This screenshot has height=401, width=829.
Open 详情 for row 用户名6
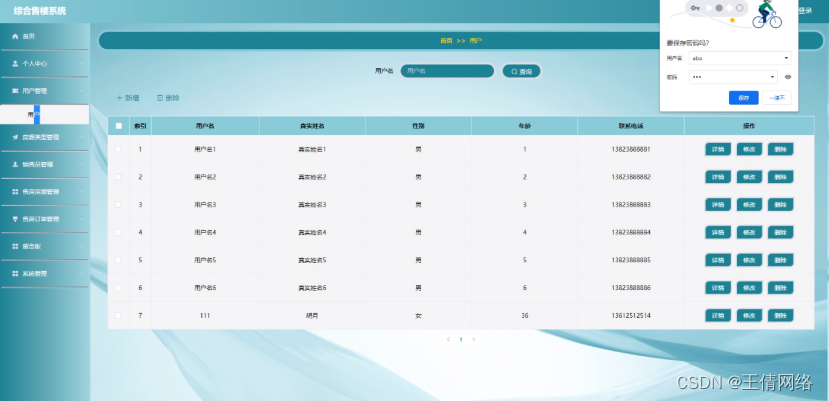718,288
